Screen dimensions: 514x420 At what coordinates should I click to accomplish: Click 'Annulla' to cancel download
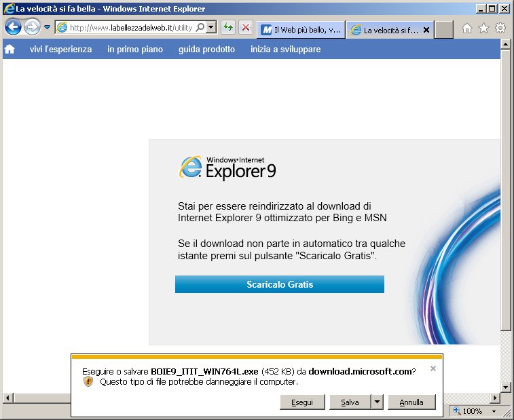[411, 402]
